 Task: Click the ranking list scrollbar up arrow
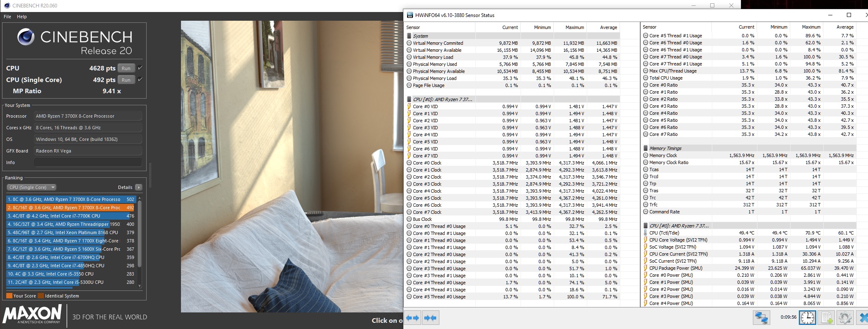tap(140, 198)
